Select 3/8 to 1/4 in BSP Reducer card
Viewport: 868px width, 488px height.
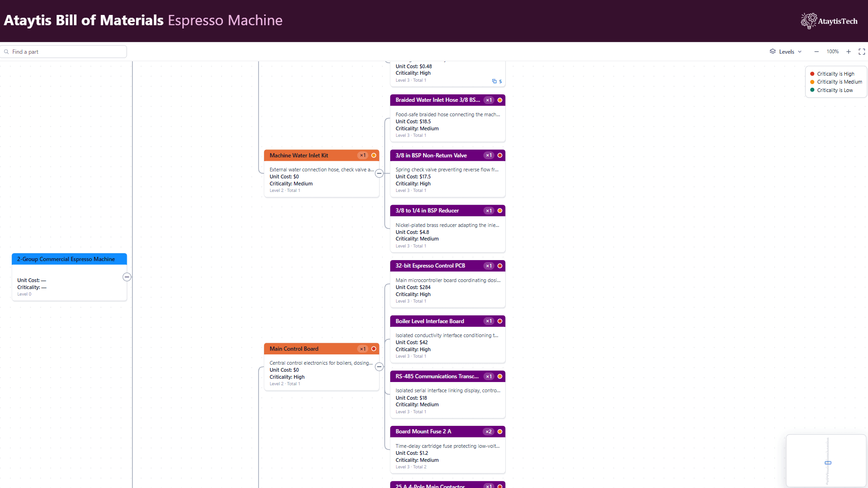pos(447,229)
